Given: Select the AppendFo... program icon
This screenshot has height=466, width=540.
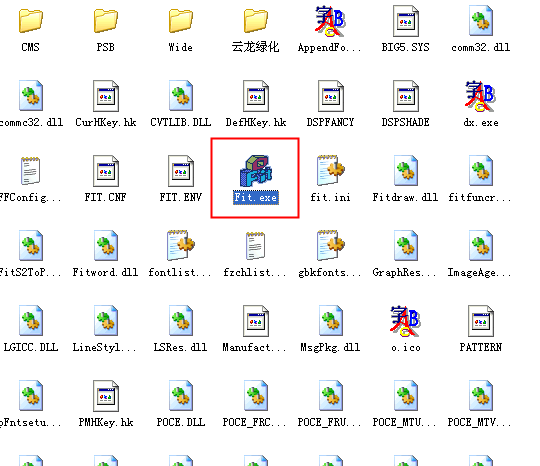Looking at the screenshot, I should tap(330, 21).
